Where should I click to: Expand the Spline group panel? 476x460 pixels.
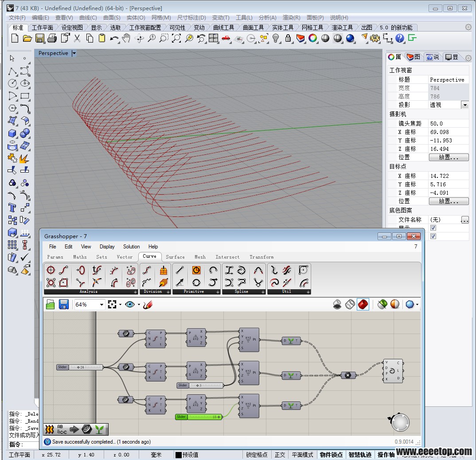point(263,292)
